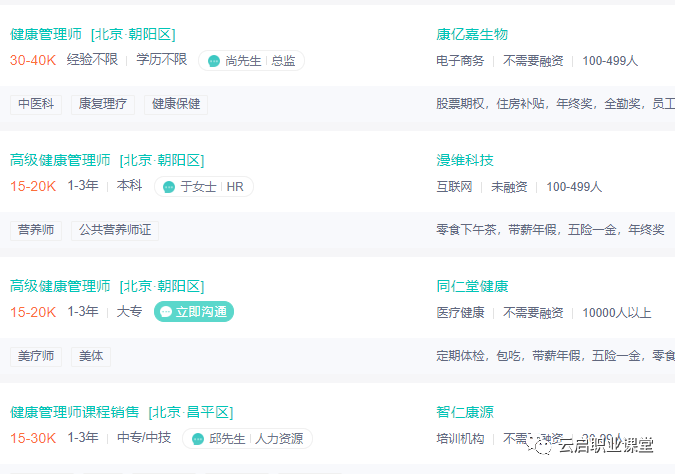Click the 中医科 tag
Image resolution: width=675 pixels, height=474 pixels.
click(x=36, y=104)
